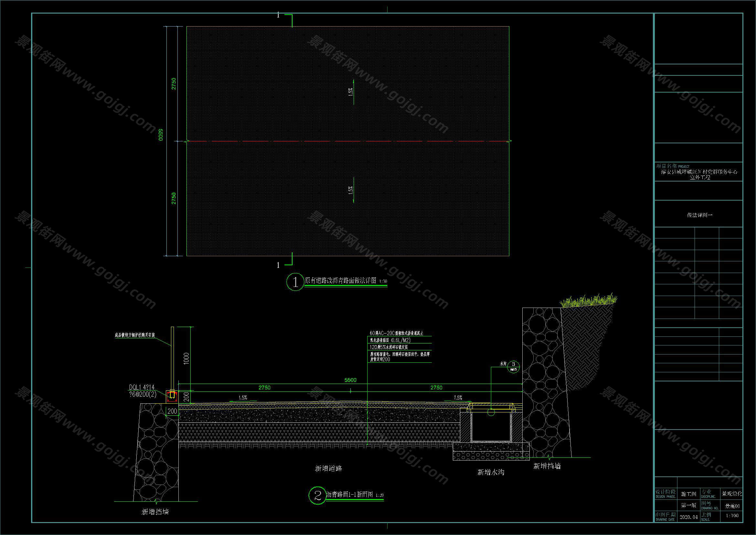This screenshot has height=535, width=756.
Task: Select the red DQL1 ring beam section
Action: (x=172, y=396)
